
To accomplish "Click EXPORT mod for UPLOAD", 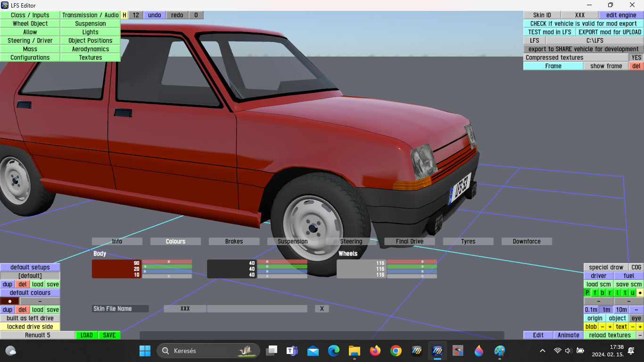I will (x=610, y=32).
